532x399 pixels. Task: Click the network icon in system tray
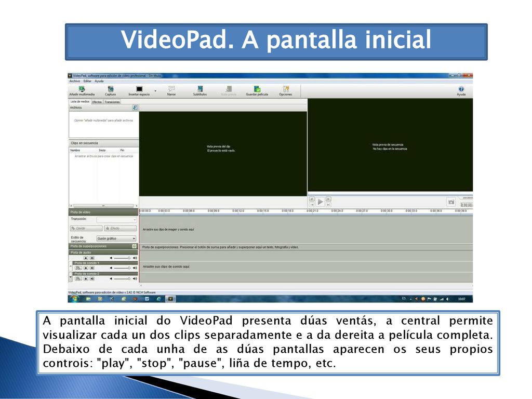tap(442, 299)
